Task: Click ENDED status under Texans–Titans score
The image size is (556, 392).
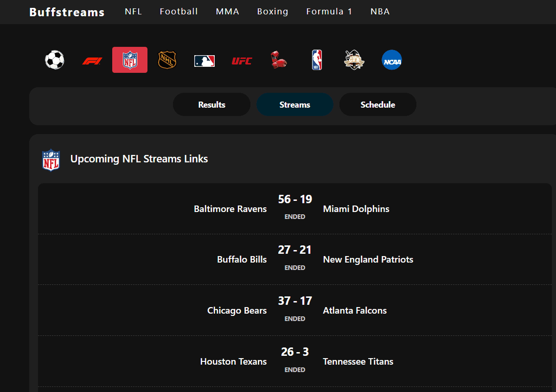Action: pos(294,370)
